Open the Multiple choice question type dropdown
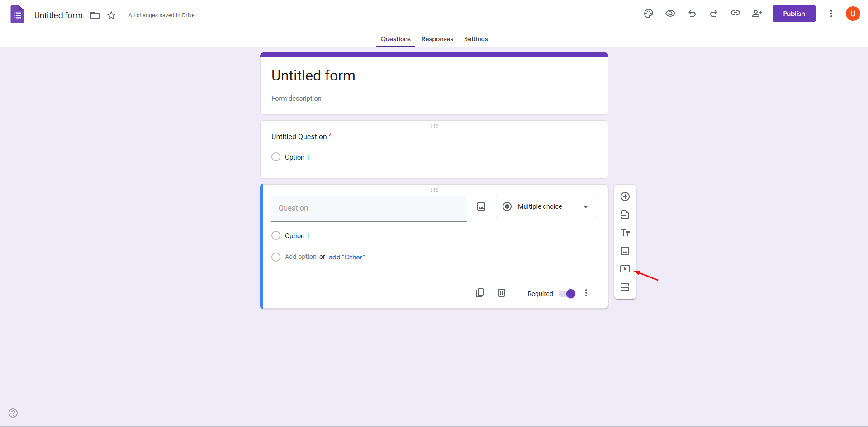 click(x=546, y=206)
